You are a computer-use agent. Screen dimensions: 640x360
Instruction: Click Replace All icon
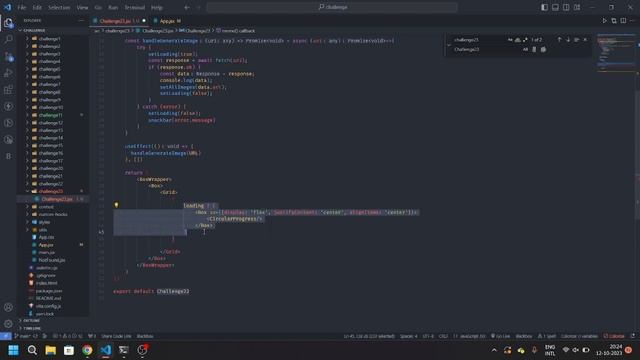click(x=543, y=49)
